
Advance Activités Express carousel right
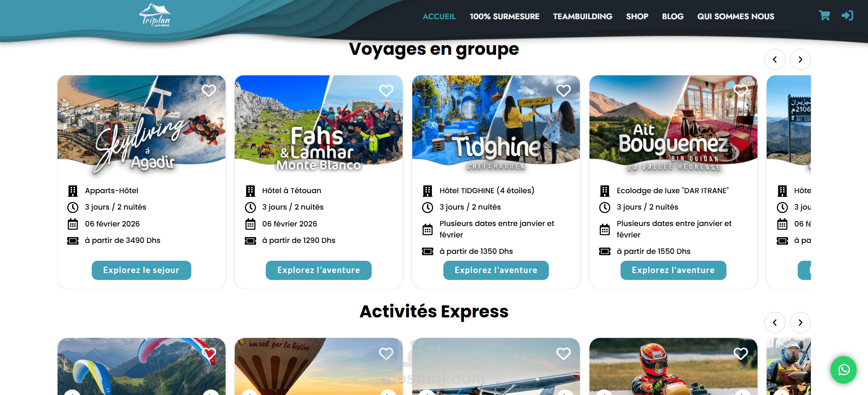(x=800, y=322)
